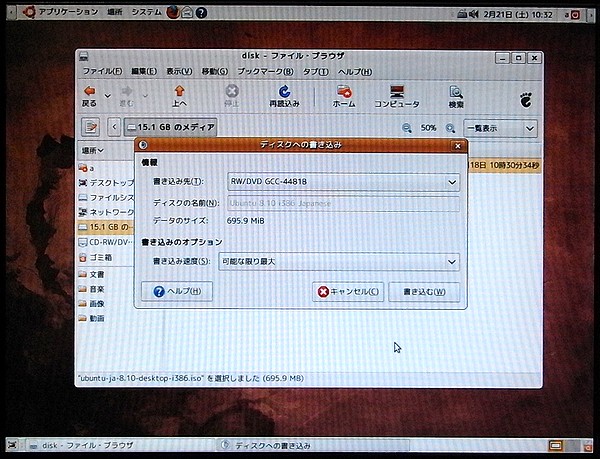The image size is (600, 459).
Task: Select CD-RW/DVD drive in sidebar
Action: (x=106, y=242)
